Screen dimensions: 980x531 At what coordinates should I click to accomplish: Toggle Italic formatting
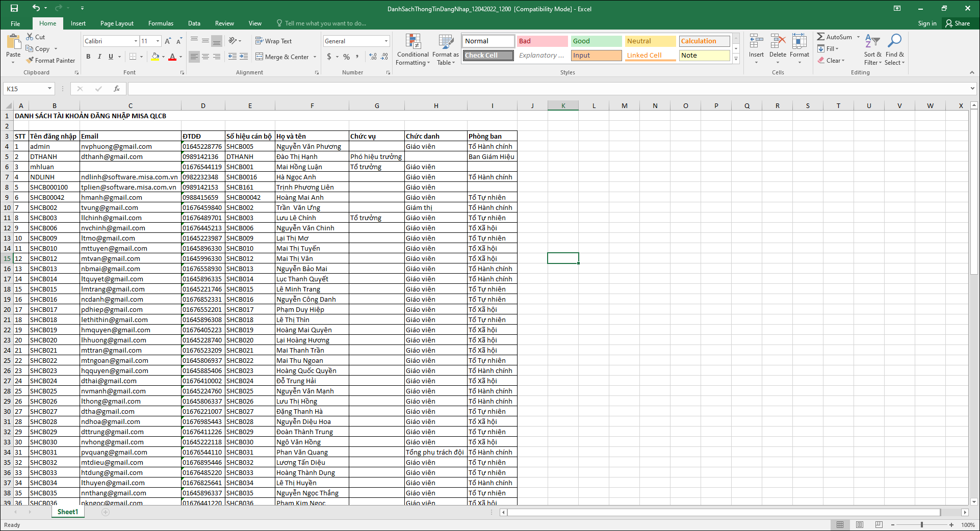click(x=99, y=57)
